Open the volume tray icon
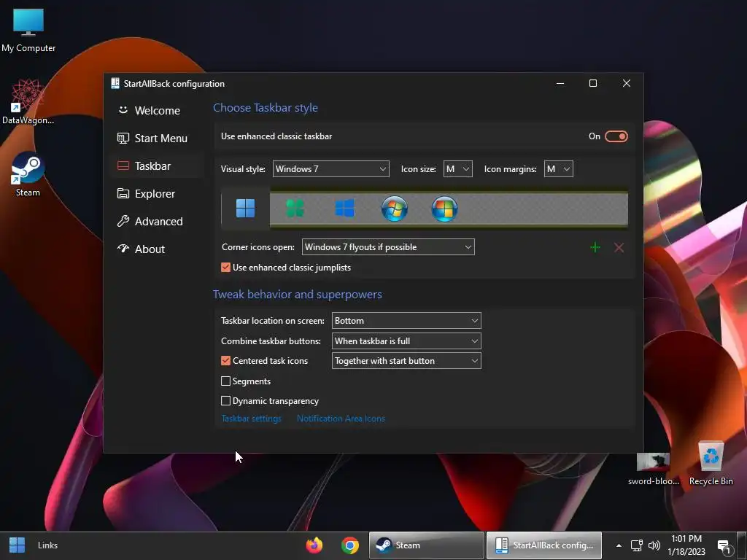747x560 pixels. point(654,545)
